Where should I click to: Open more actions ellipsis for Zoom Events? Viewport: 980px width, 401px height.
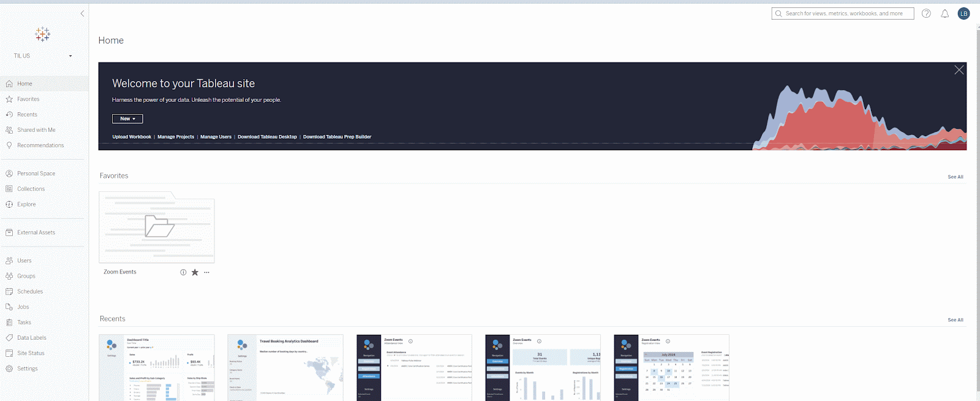tap(207, 272)
